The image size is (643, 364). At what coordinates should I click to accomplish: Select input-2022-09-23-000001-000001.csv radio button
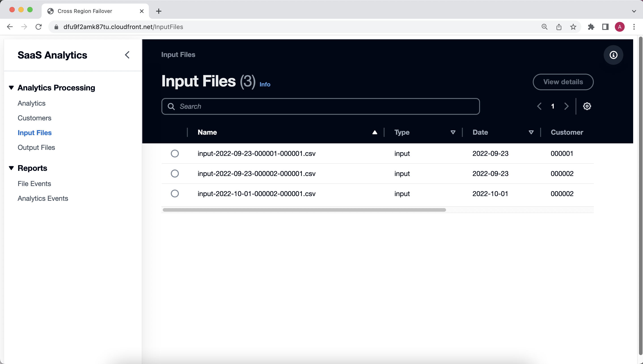click(x=175, y=153)
